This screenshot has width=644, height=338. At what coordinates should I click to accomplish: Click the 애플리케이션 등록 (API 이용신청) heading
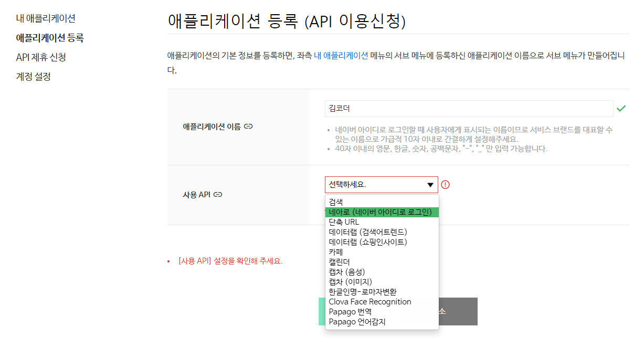coord(287,21)
